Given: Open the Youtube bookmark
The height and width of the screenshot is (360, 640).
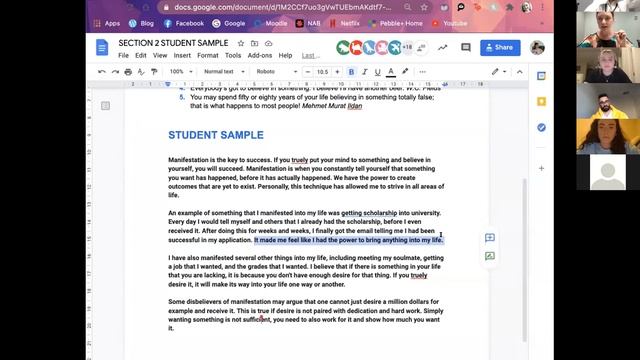Looking at the screenshot, I should click(x=449, y=24).
